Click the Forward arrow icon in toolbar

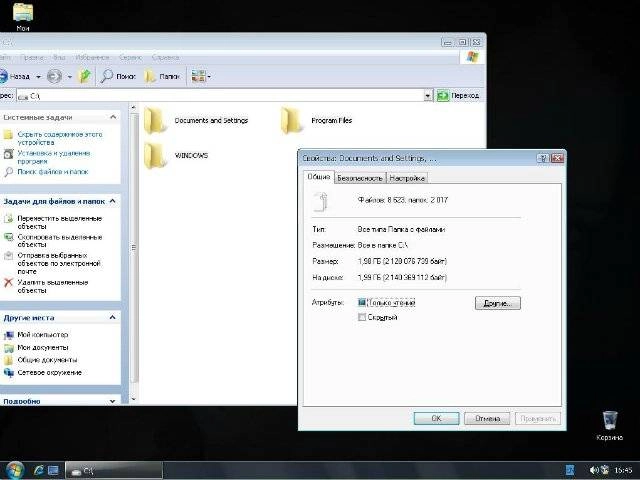click(x=54, y=76)
